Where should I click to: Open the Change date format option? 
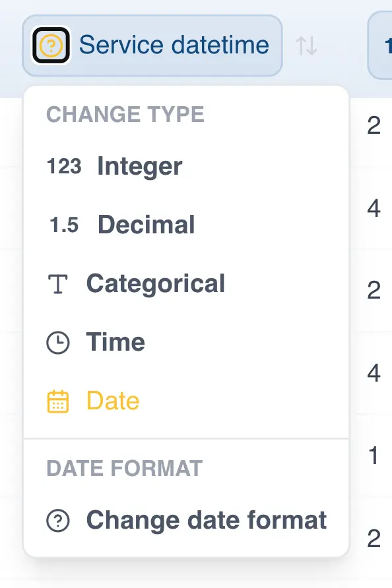pos(206,520)
